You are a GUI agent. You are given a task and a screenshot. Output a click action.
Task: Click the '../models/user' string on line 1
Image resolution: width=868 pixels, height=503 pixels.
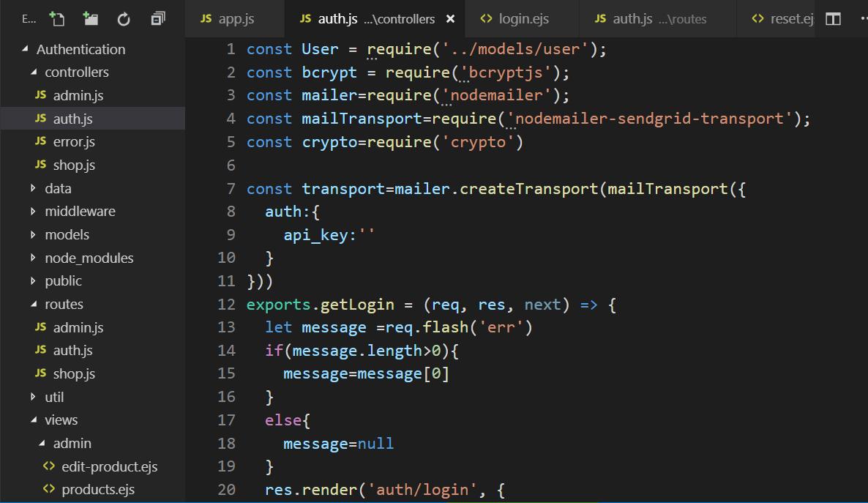pos(515,49)
